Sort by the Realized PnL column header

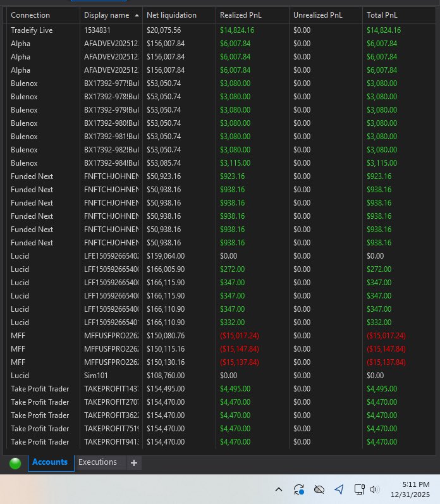(x=240, y=15)
